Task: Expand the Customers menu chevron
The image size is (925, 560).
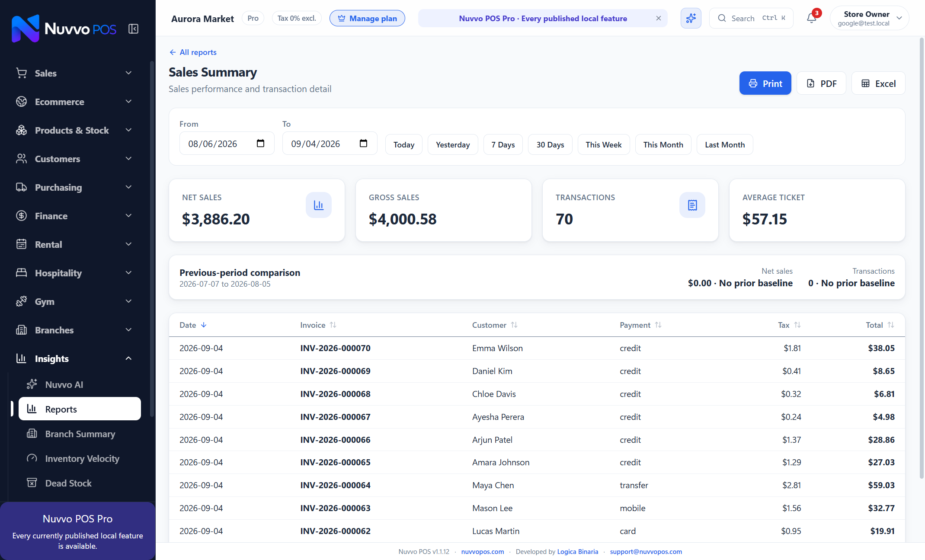Action: point(128,159)
